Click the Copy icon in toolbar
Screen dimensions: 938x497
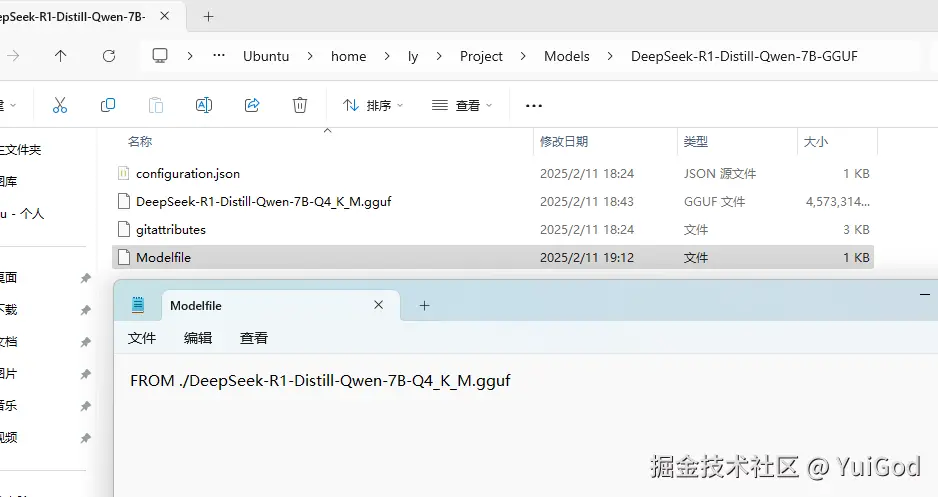click(108, 105)
